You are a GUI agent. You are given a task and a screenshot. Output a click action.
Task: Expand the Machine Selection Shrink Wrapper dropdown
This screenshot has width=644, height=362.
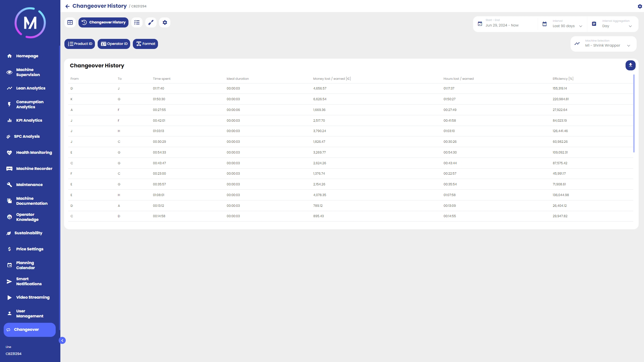point(606,45)
